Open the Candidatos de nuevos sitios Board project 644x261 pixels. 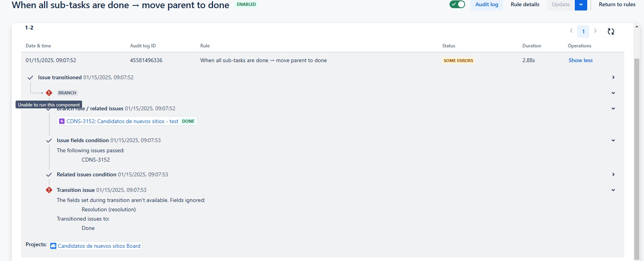99,246
